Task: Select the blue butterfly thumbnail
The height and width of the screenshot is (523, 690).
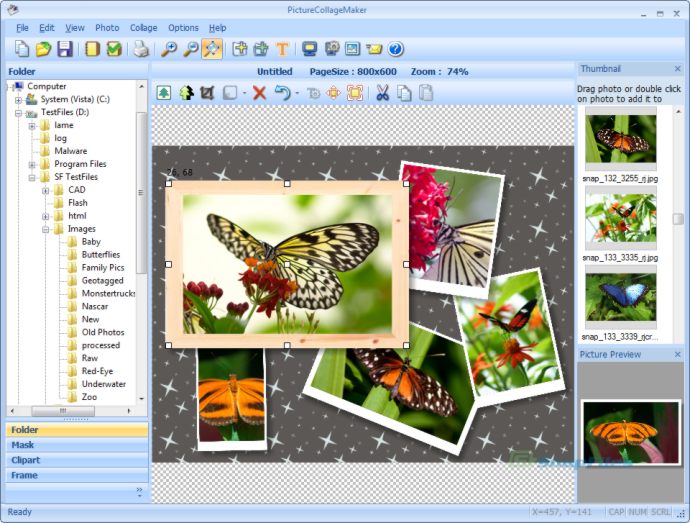Action: pyautogui.click(x=620, y=297)
